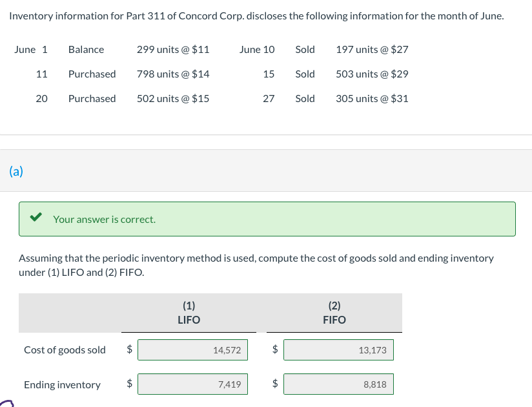The height and width of the screenshot is (407, 532).
Task: Click the (1) LIFO column header
Action: point(189,313)
